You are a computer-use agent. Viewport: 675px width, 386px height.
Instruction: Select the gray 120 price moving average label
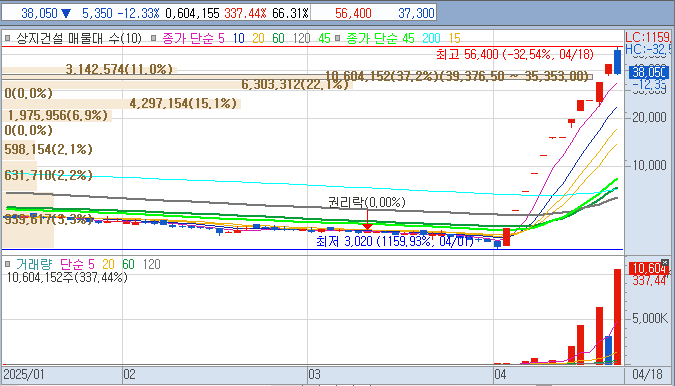click(x=301, y=39)
